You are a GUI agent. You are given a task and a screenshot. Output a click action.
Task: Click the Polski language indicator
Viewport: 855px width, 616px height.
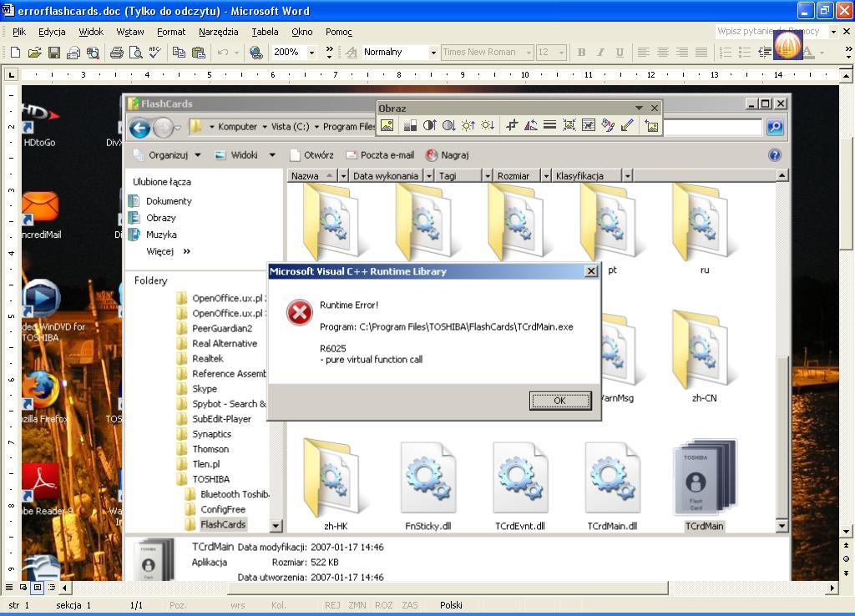click(x=451, y=605)
